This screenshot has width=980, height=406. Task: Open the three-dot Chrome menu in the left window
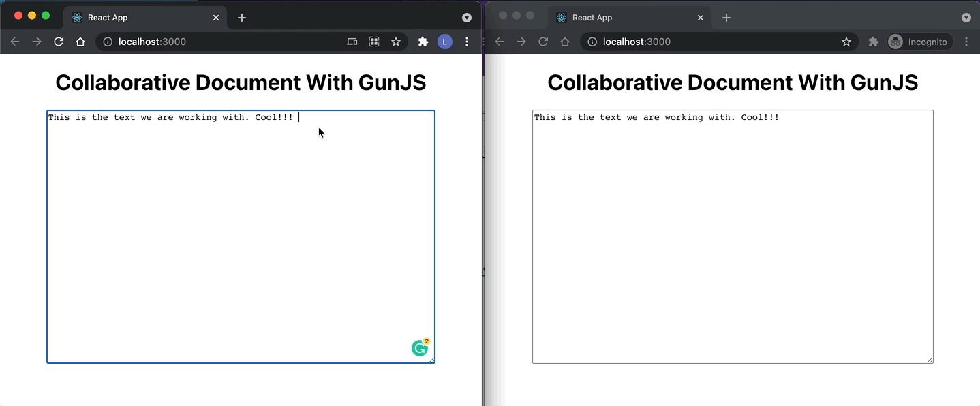point(467,42)
